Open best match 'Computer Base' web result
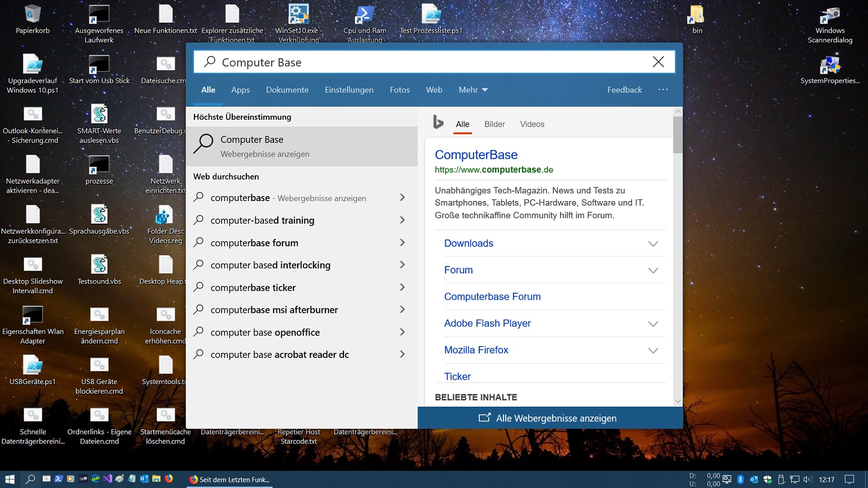 click(x=302, y=146)
